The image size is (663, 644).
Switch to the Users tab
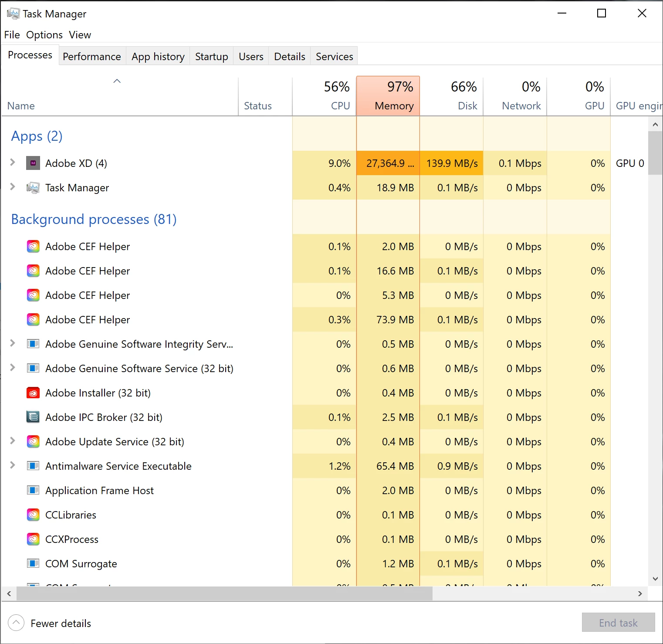coord(251,57)
